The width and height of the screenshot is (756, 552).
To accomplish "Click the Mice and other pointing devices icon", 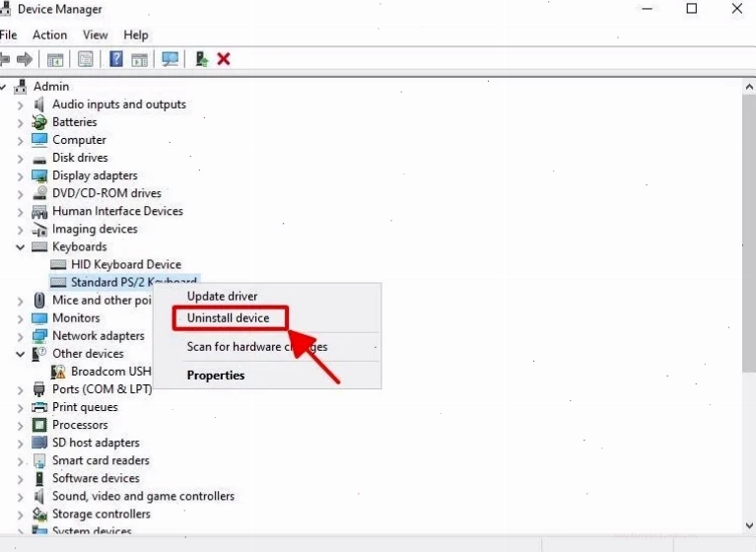I will (39, 300).
